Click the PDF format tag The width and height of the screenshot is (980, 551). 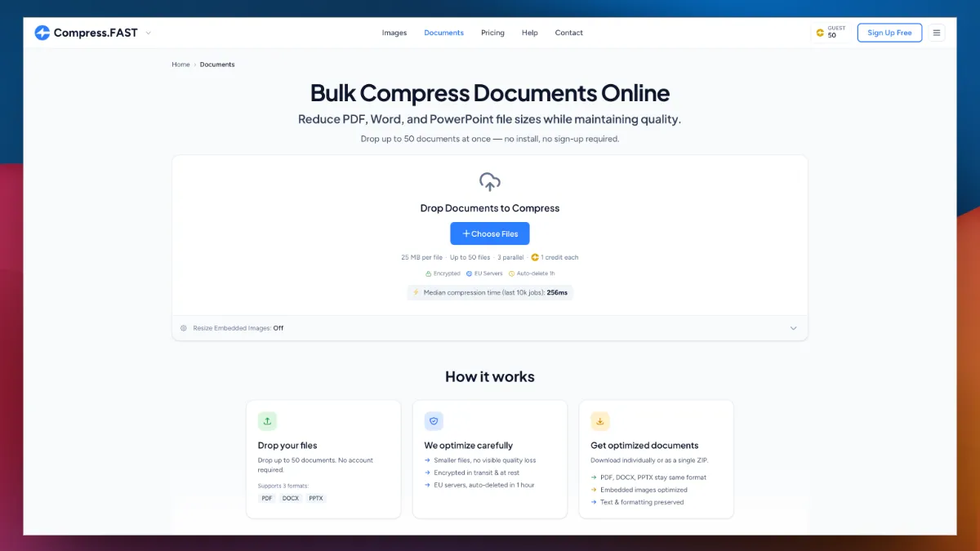(x=267, y=498)
